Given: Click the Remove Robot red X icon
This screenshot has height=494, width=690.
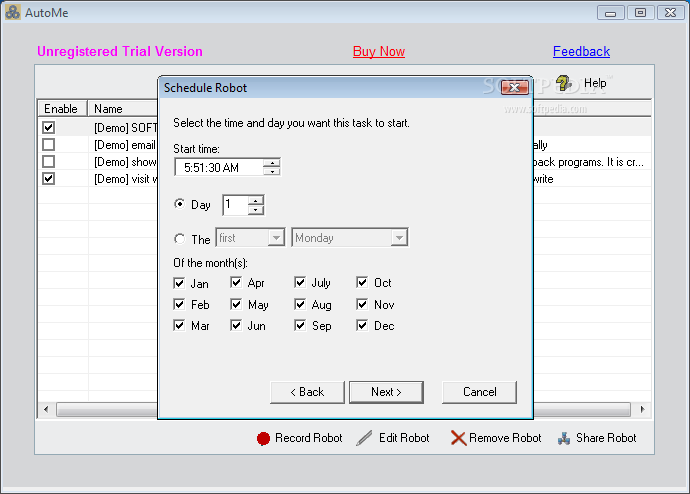Looking at the screenshot, I should pyautogui.click(x=458, y=438).
